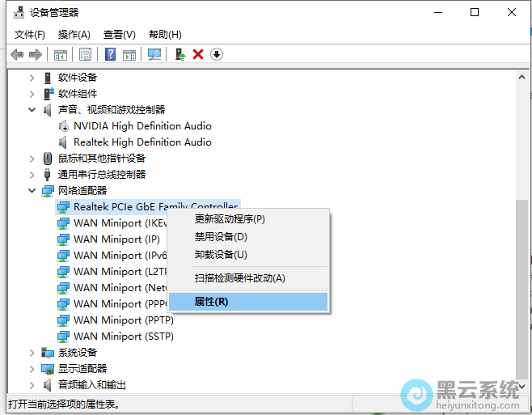
Task: Click 卸载设备(U) in context menu
Action: point(221,255)
